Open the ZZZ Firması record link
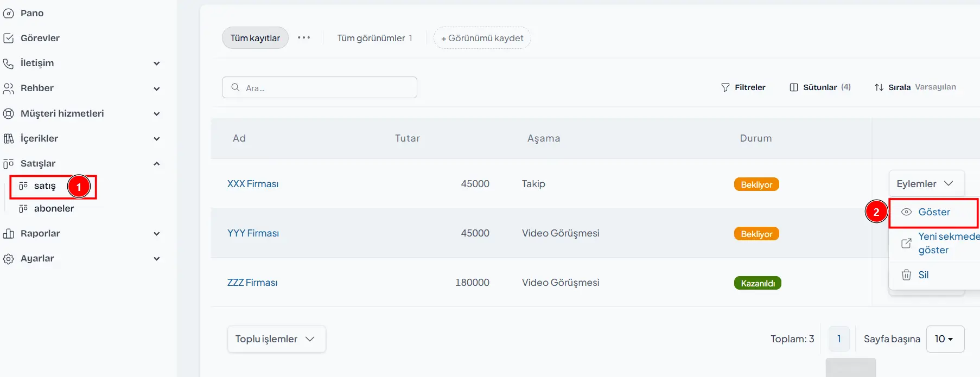This screenshot has height=377, width=980. point(252,283)
